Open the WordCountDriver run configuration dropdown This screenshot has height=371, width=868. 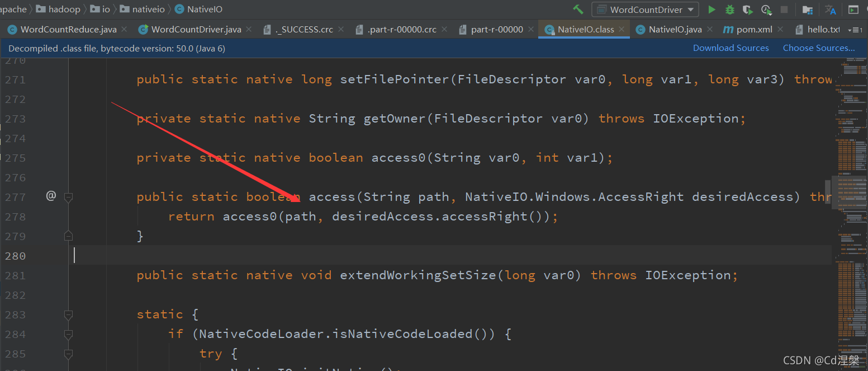(645, 10)
